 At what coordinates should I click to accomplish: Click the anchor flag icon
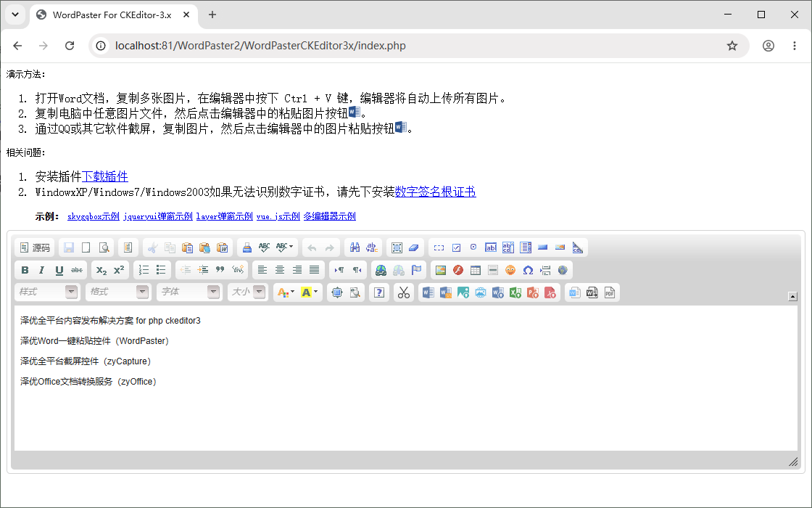click(x=416, y=270)
